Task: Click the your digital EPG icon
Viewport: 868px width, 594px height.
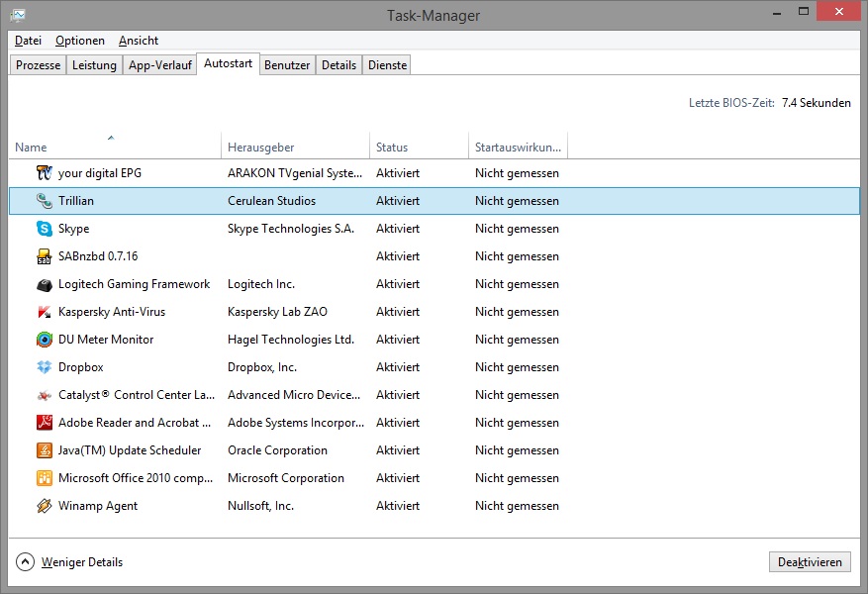Action: (45, 172)
